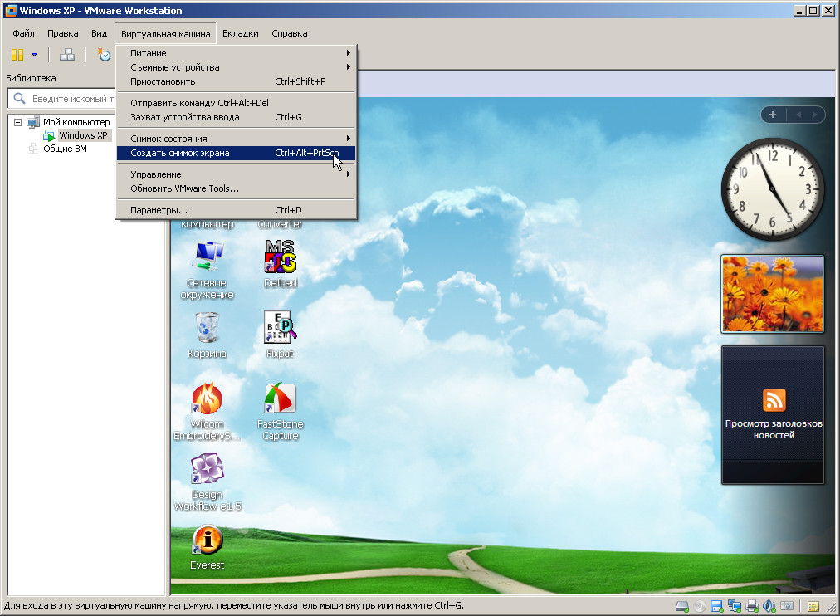
Task: Expand the Снимок состояния submenu
Action: tap(236, 139)
